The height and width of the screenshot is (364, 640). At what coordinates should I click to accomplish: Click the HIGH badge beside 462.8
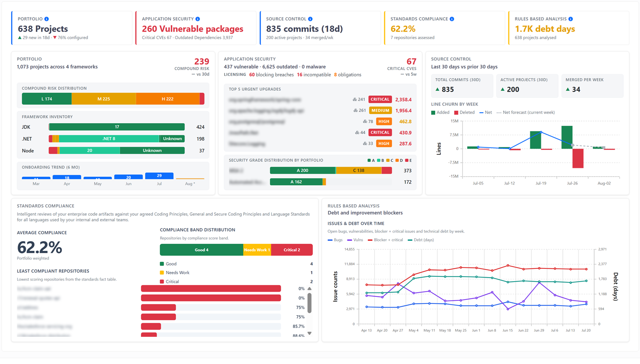coord(384,121)
